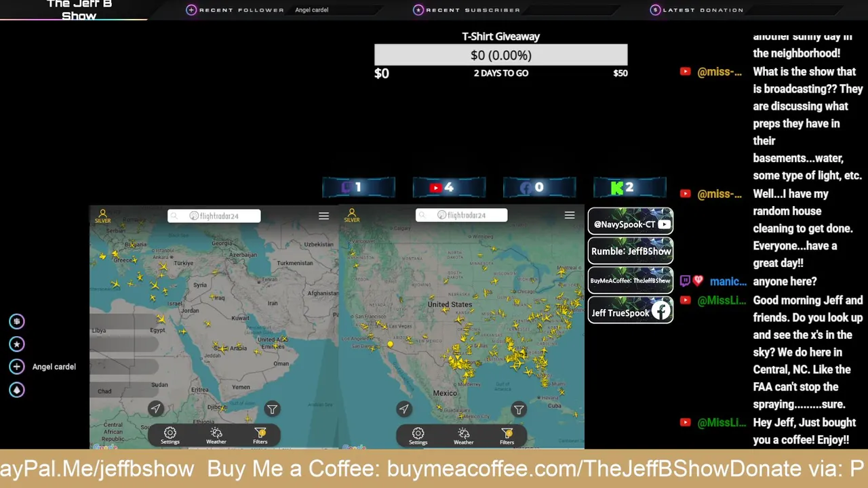
Task: Click 'United States' label on right map
Action: click(450, 304)
